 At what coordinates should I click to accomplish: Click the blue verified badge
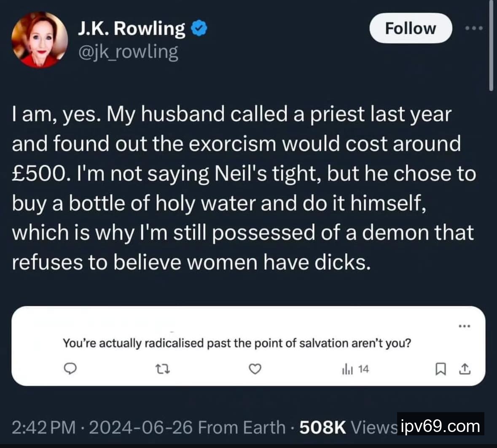(x=199, y=28)
